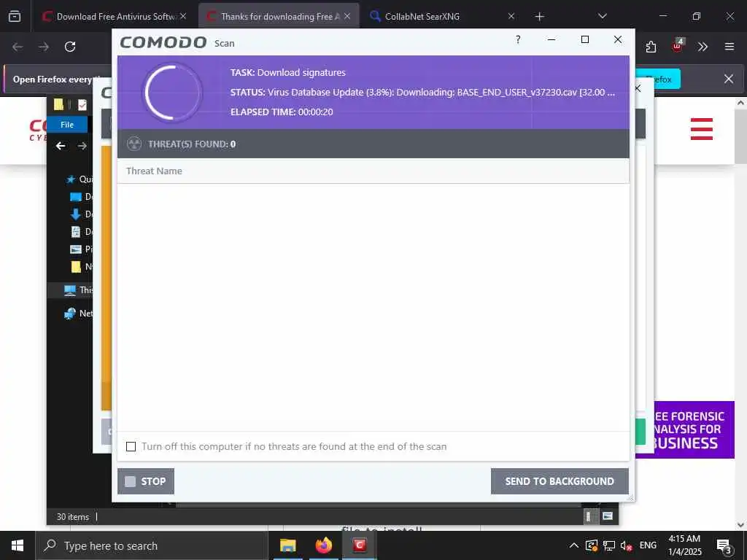Image resolution: width=747 pixels, height=560 pixels.
Task: Switch ENG input language indicator
Action: pyautogui.click(x=648, y=545)
